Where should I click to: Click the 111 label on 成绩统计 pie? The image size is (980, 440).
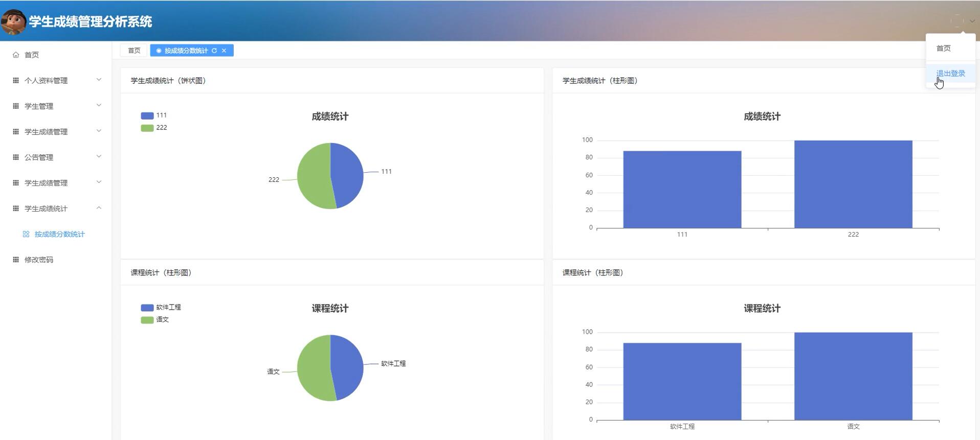click(387, 172)
